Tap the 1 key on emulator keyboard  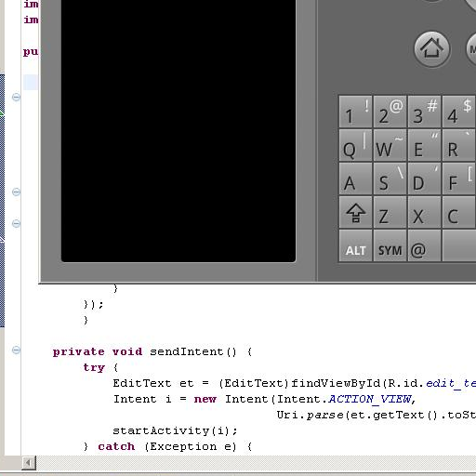tap(355, 112)
